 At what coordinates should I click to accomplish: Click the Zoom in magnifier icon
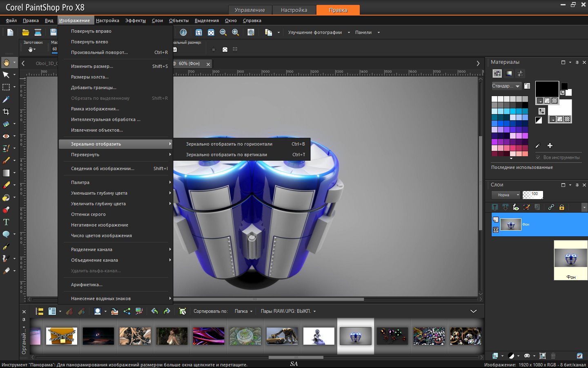pos(235,32)
